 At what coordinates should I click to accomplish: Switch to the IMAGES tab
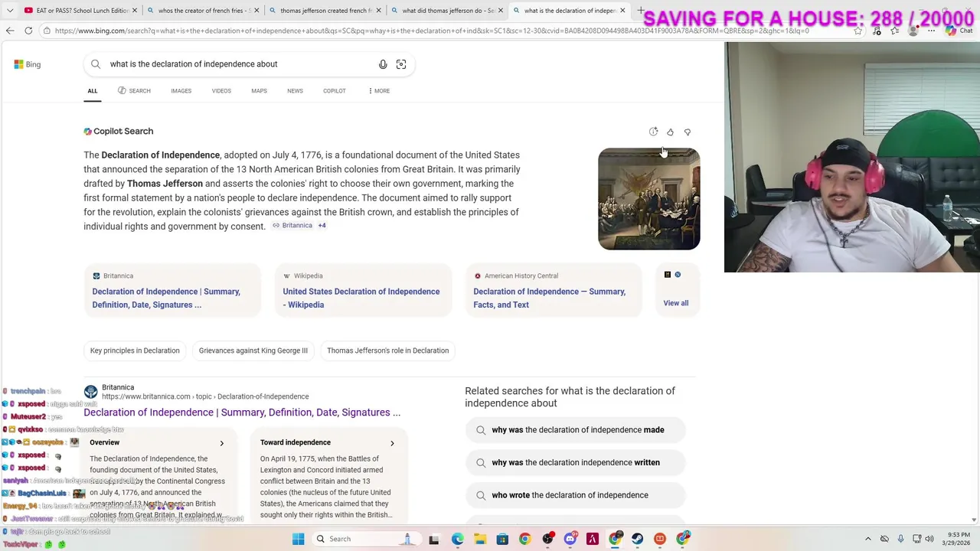[x=181, y=91]
